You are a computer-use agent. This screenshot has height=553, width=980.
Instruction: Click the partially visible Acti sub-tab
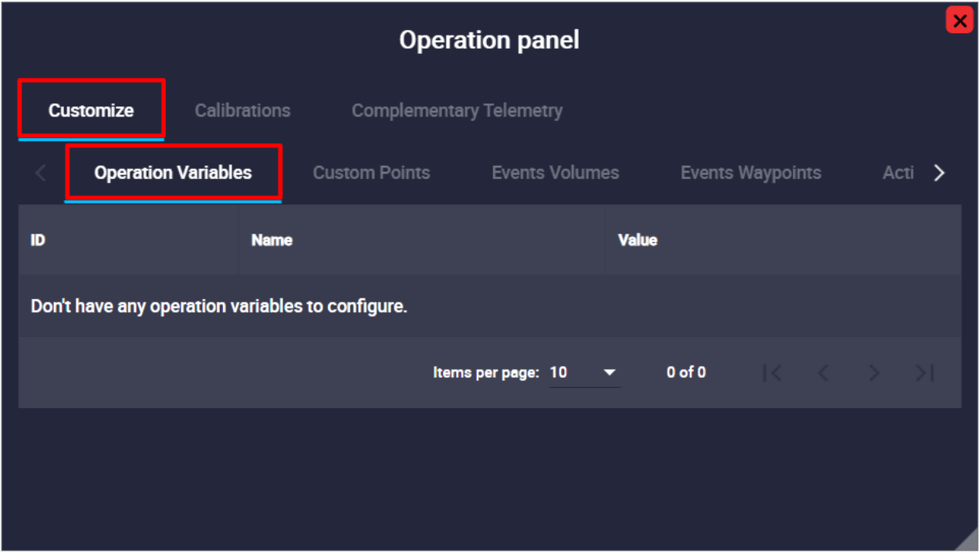[x=897, y=173]
